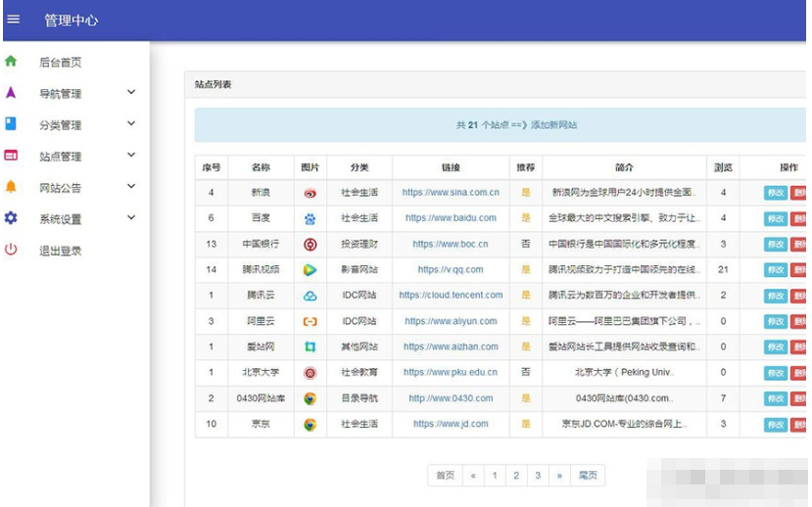Click 修改 button in the 京东 row

[776, 425]
